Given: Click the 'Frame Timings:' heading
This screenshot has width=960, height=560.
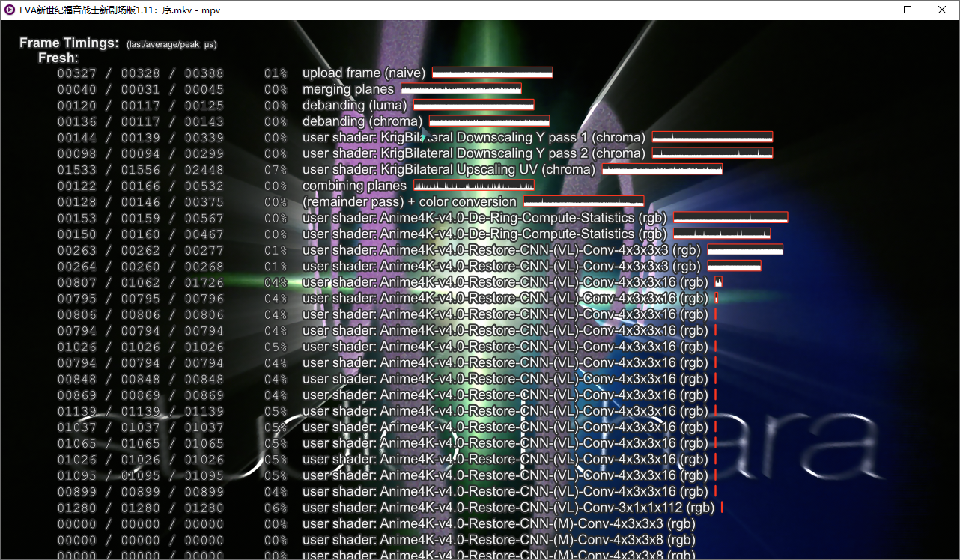Looking at the screenshot, I should click(69, 43).
